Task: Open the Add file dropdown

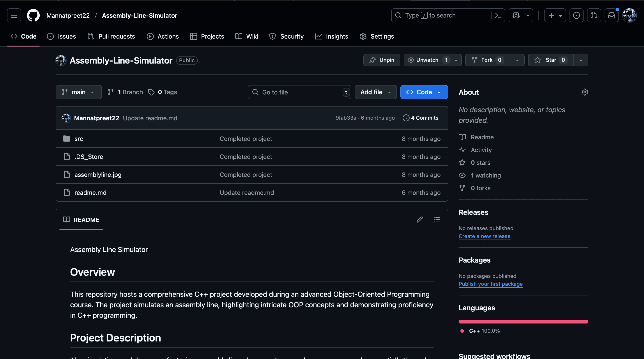Action: 375,92
